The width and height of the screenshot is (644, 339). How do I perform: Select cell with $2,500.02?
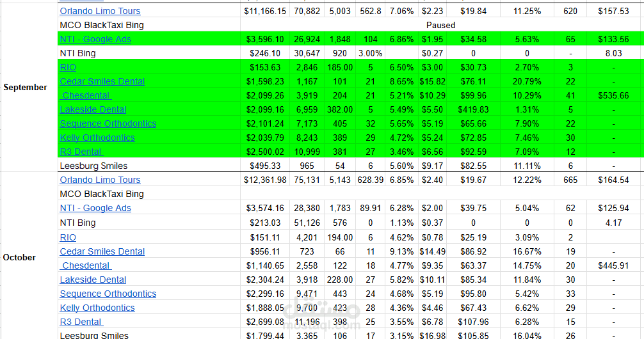click(265, 152)
